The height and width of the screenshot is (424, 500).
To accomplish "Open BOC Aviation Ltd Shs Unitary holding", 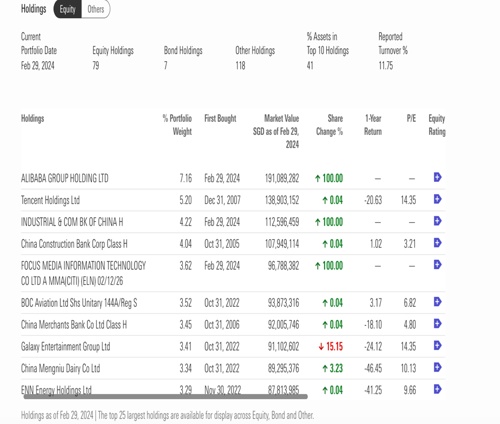I will (x=79, y=303).
